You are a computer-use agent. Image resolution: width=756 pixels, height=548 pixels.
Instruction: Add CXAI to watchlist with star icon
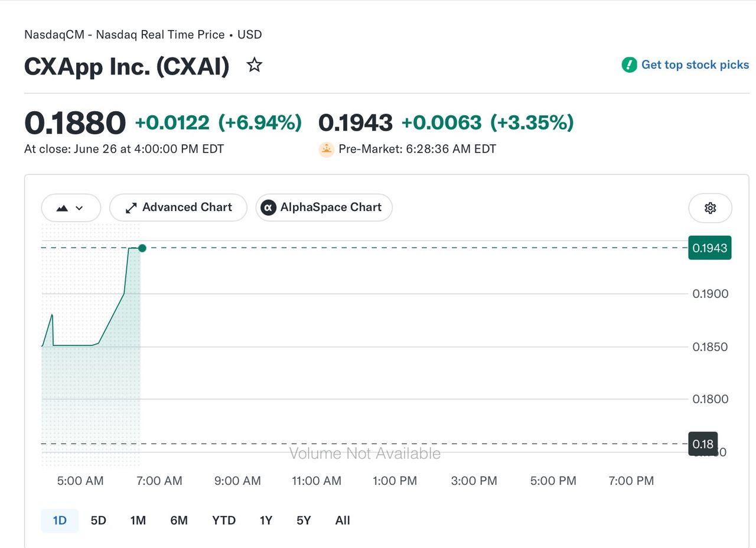[x=255, y=65]
